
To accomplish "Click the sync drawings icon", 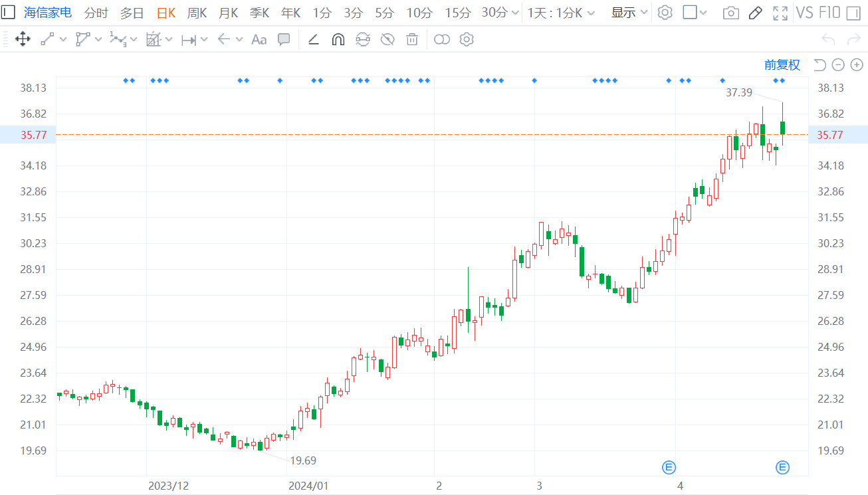I will [362, 40].
